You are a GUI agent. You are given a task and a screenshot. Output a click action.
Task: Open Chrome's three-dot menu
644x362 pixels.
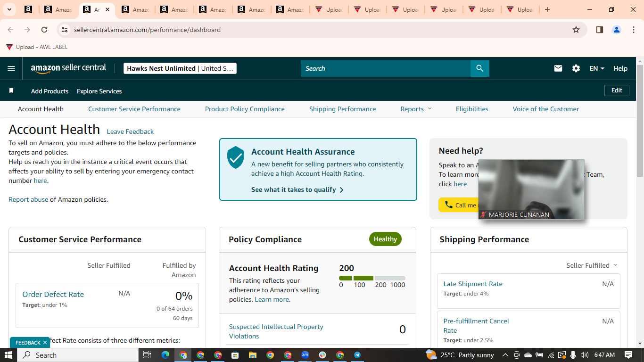(633, 30)
